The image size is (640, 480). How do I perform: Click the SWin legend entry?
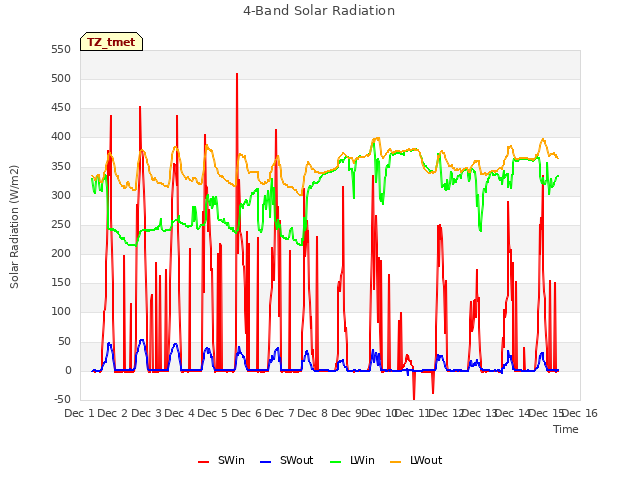(221, 460)
